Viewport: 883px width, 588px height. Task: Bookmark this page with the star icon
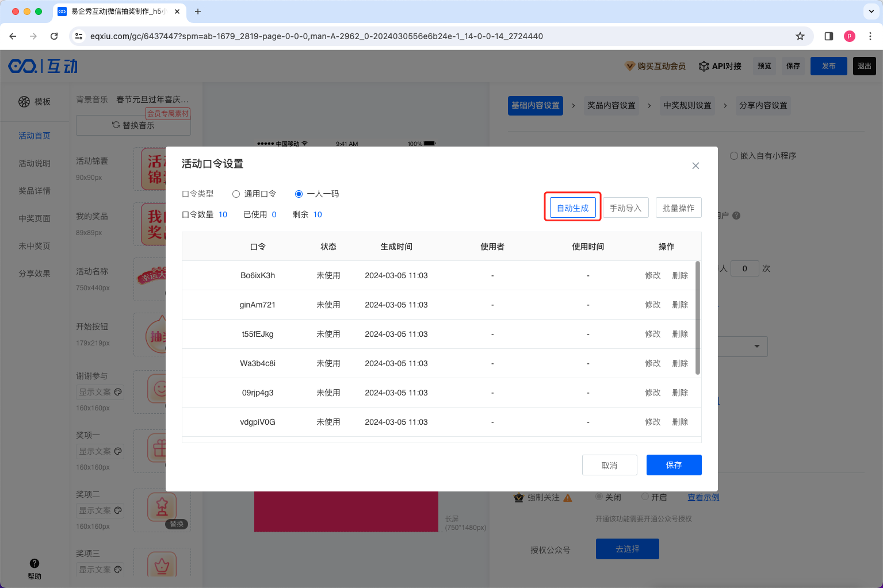800,36
